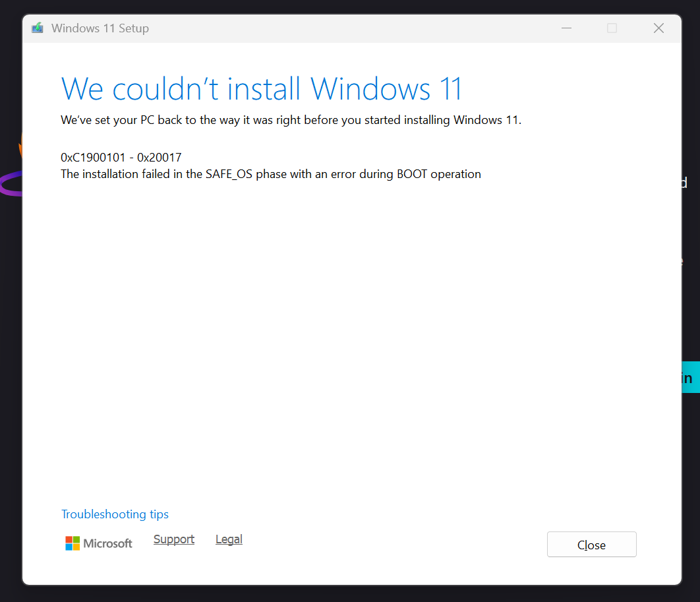Click the Support link
This screenshot has height=602, width=700.
(x=173, y=539)
